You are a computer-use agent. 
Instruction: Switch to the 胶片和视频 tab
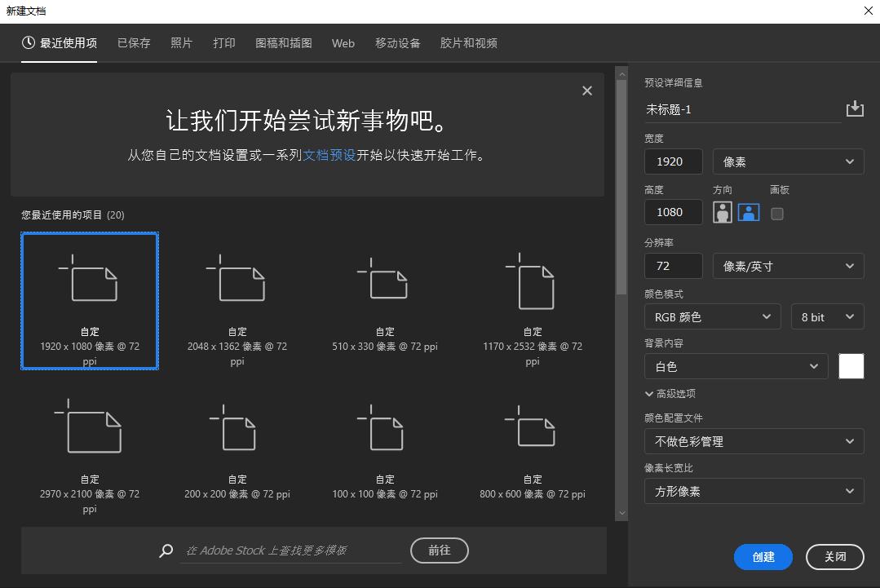(x=469, y=43)
